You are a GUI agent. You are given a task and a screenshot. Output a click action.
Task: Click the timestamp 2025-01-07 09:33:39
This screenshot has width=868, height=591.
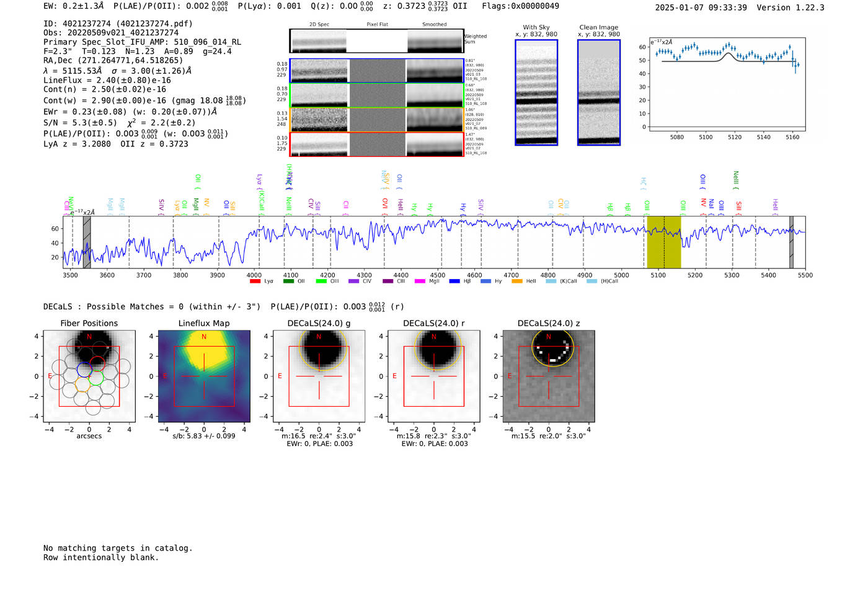coord(701,7)
